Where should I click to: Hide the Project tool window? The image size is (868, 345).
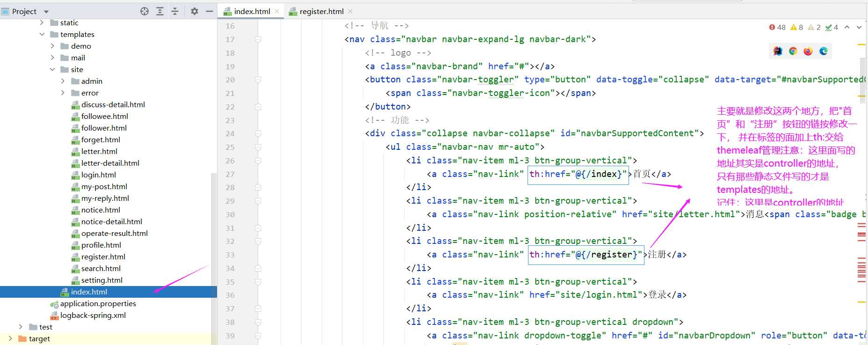pos(210,11)
